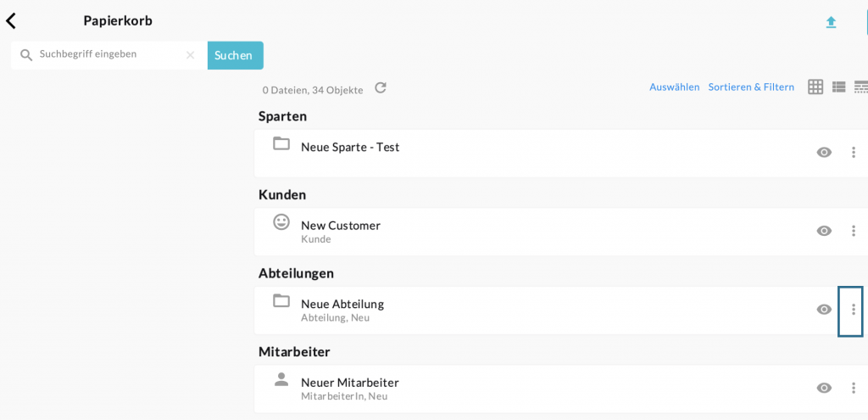Switch to compact table view
Image resolution: width=868 pixels, height=420 pixels.
click(x=860, y=87)
